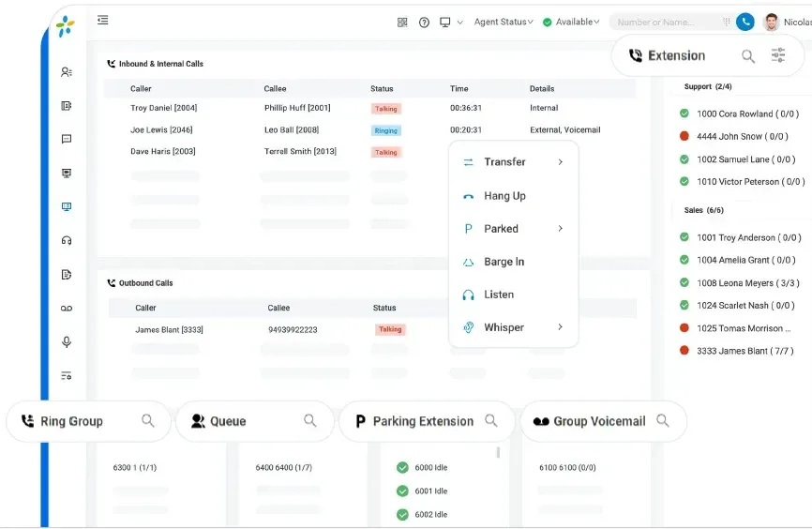Select Listen in the context menu
Viewport: 812px width, 529px height.
(x=513, y=295)
